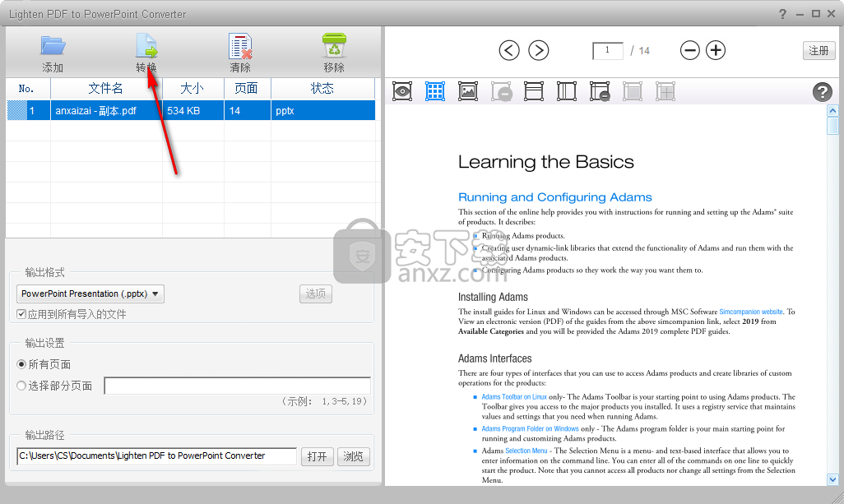This screenshot has height=504, width=844.
Task: Select the 选择部分页面 radio button
Action: click(x=21, y=386)
